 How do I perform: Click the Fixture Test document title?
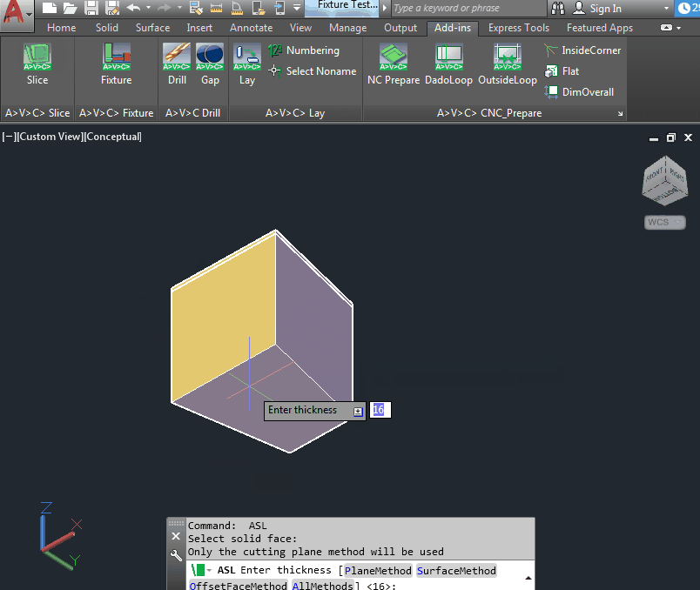pos(347,5)
